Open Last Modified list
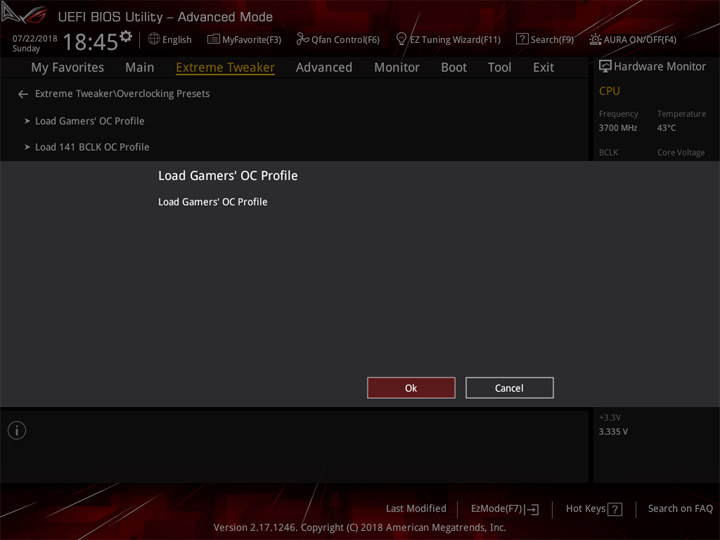This screenshot has height=540, width=720. [416, 508]
